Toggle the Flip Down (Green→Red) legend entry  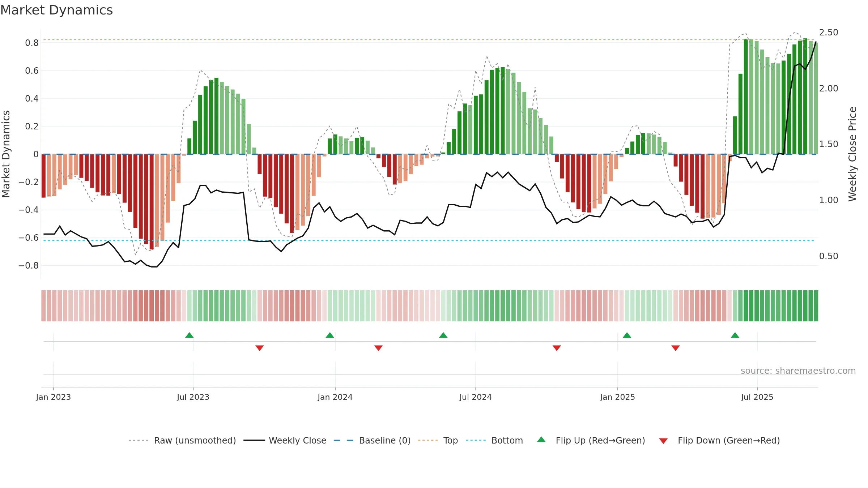pos(719,440)
